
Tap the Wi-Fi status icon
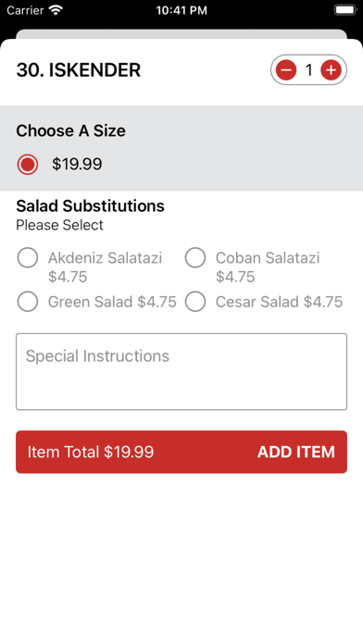point(55,10)
